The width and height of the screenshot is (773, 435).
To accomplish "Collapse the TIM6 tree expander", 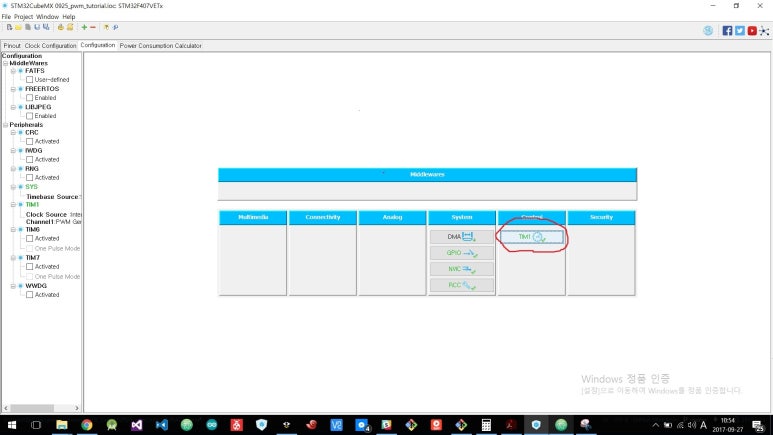I will coord(13,230).
